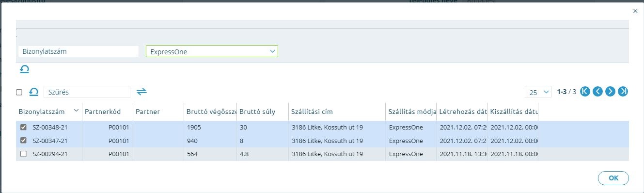Click the refresh icon beside Szűrés field
This screenshot has width=644, height=193.
pos(34,92)
